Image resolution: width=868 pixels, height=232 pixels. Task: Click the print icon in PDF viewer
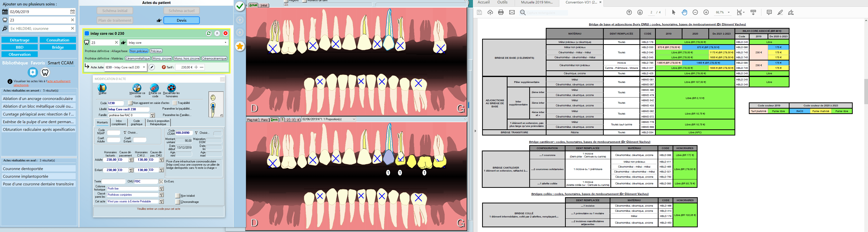tap(501, 13)
